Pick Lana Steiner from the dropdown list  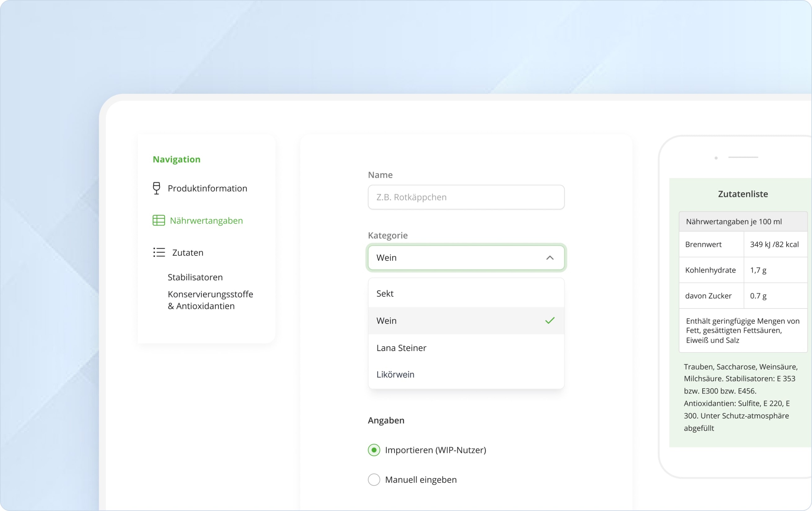[x=466, y=348]
